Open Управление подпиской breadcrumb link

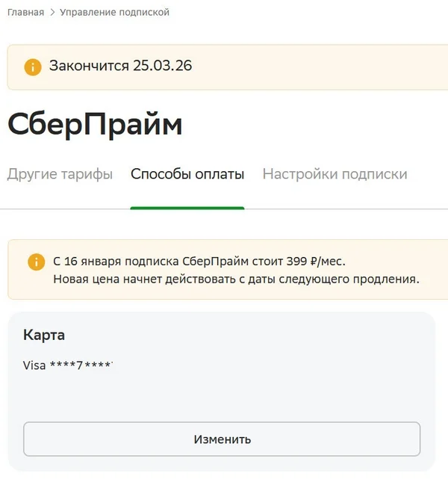click(x=115, y=13)
